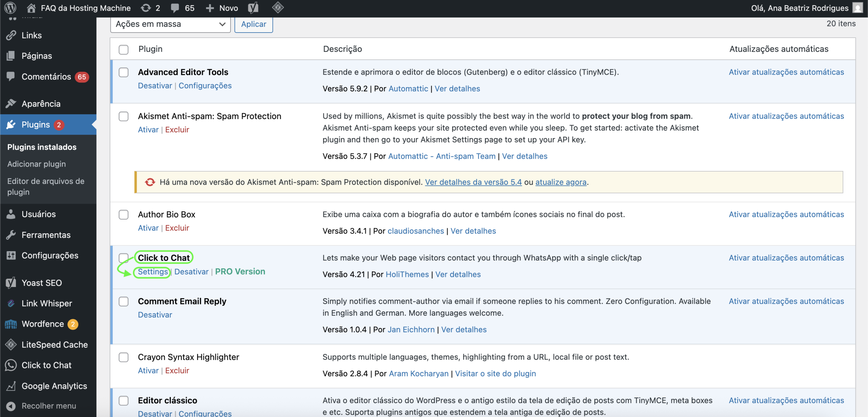
Task: Open the Yoast icon in the admin bar
Action: click(253, 8)
